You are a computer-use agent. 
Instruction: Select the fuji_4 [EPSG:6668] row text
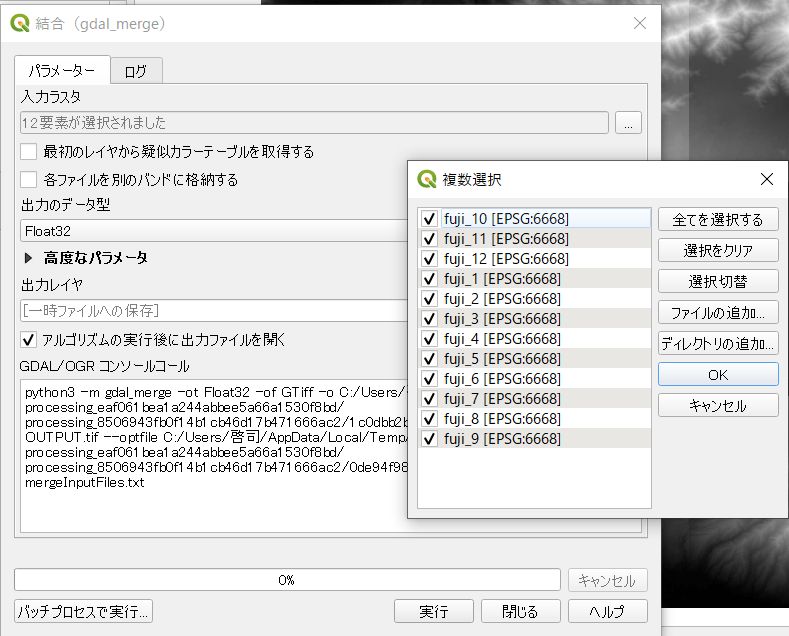coord(502,339)
